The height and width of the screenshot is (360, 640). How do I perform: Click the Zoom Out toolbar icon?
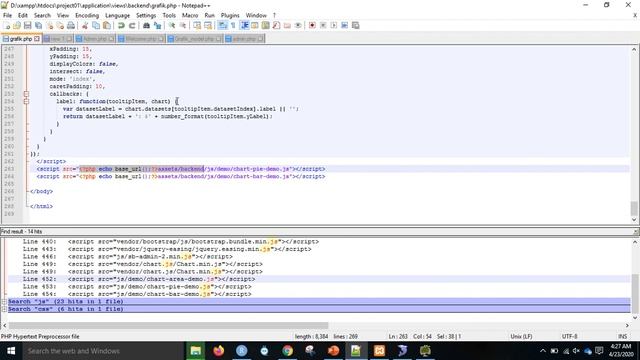[x=183, y=25]
